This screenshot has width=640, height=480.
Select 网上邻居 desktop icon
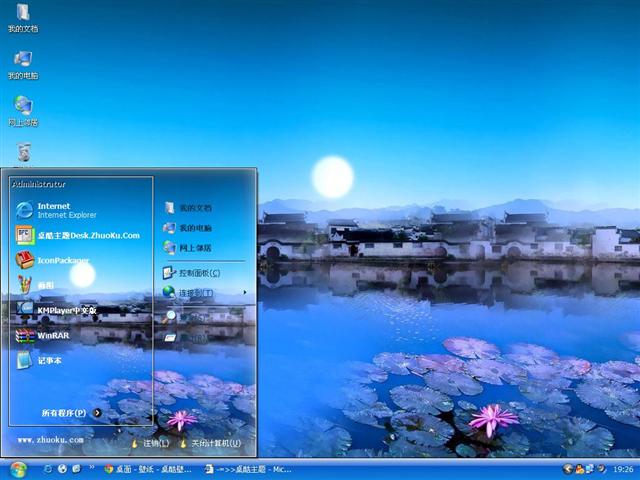click(x=23, y=111)
